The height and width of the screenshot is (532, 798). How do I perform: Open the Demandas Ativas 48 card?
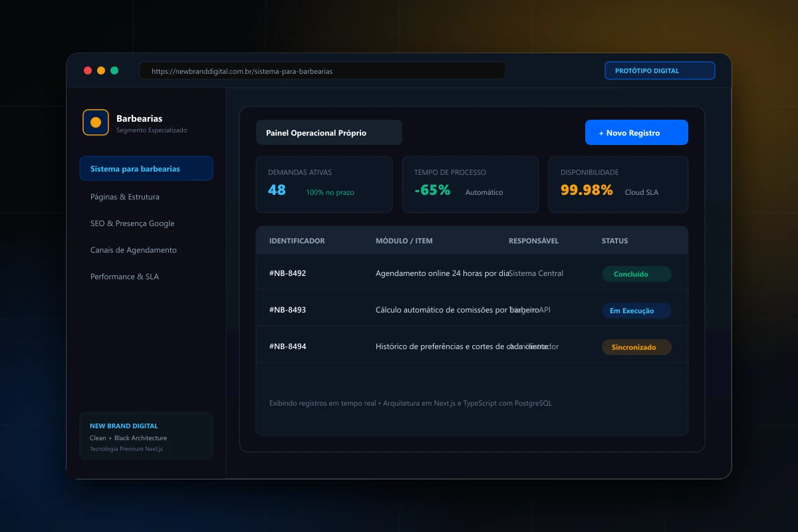324,184
